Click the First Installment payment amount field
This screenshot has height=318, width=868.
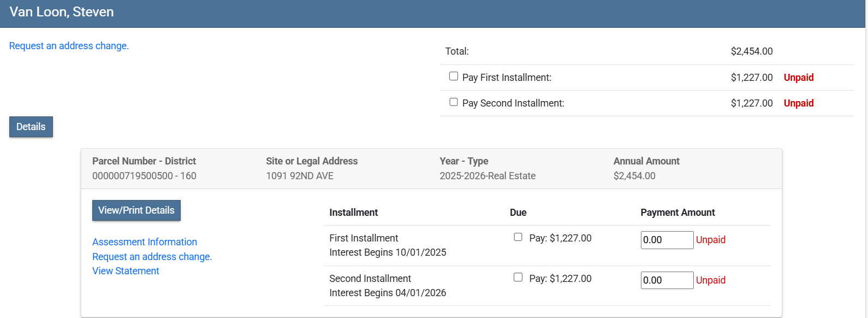click(667, 240)
